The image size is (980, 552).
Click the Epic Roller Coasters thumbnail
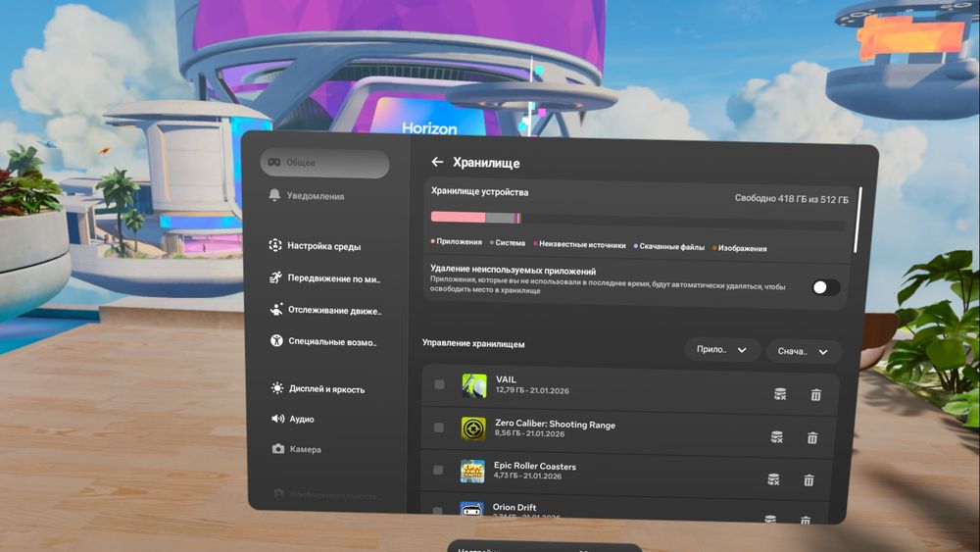472,471
